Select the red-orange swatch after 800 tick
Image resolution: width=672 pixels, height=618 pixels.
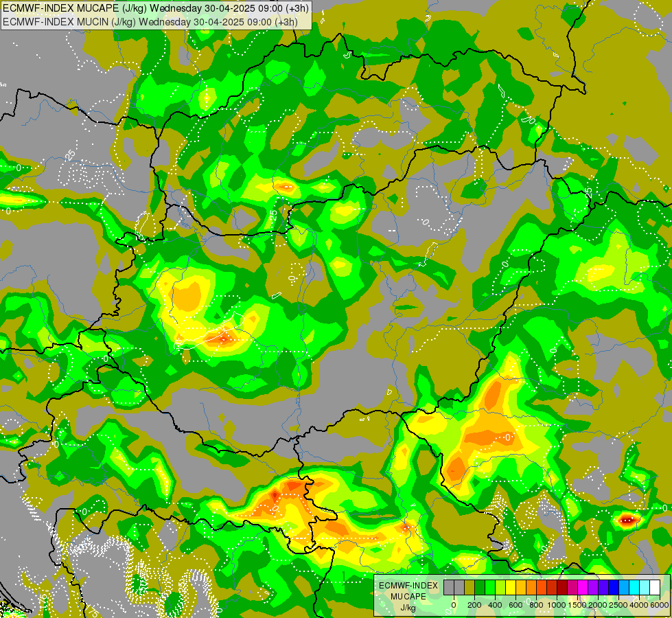(542, 587)
